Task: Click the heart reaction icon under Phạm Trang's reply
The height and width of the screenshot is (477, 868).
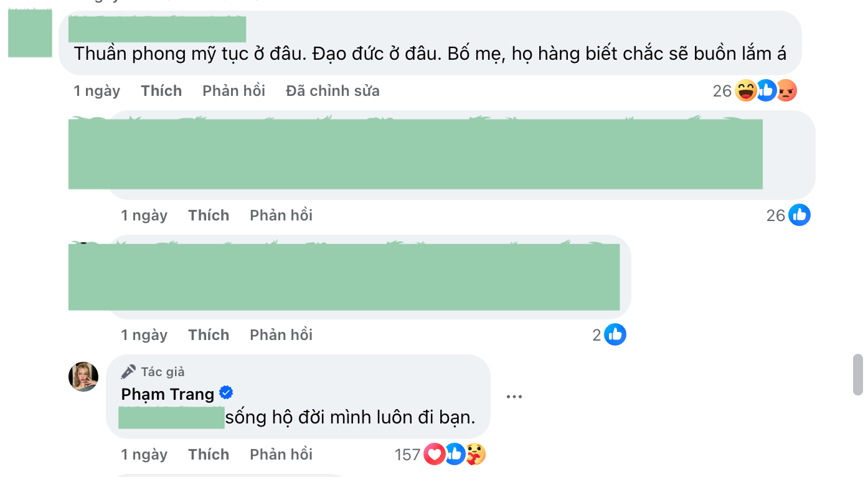Action: tap(435, 455)
